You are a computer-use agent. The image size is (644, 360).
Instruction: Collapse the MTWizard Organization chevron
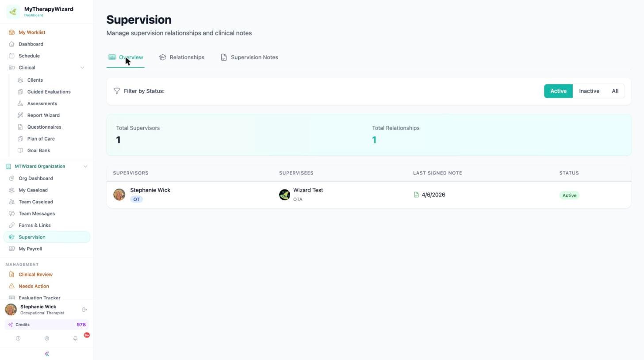pyautogui.click(x=85, y=166)
